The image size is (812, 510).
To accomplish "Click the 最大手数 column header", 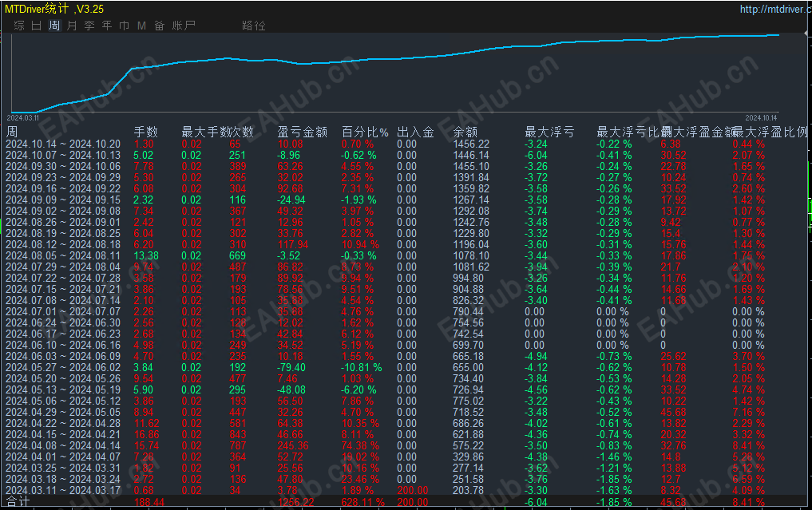I will pos(205,132).
